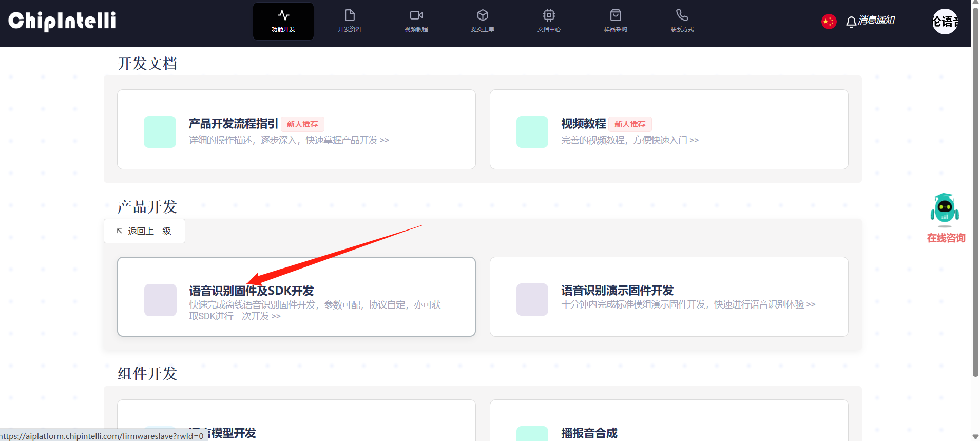Open the user avatar in the header
This screenshot has width=980, height=441.
pyautogui.click(x=945, y=22)
